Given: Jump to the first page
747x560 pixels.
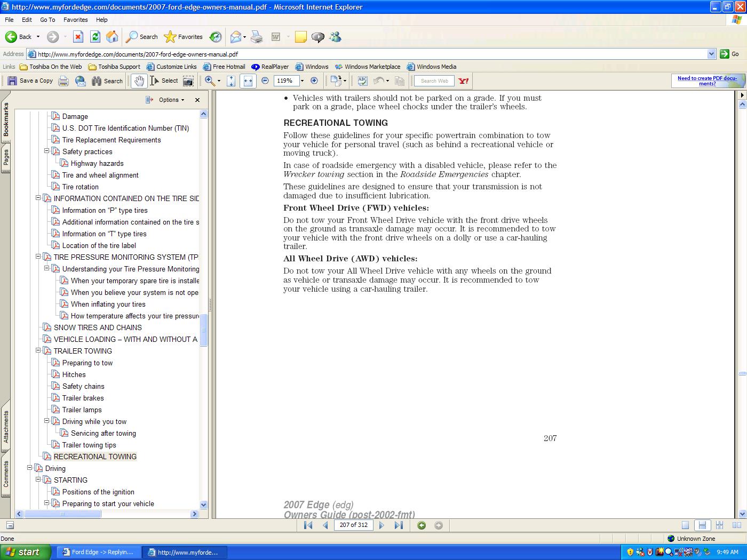Looking at the screenshot, I should coord(308,525).
